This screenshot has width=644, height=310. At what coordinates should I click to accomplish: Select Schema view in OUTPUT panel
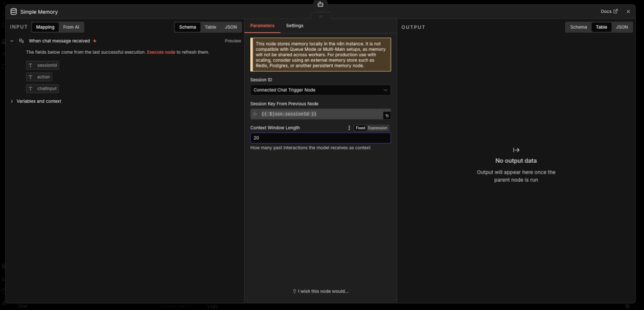pyautogui.click(x=579, y=27)
